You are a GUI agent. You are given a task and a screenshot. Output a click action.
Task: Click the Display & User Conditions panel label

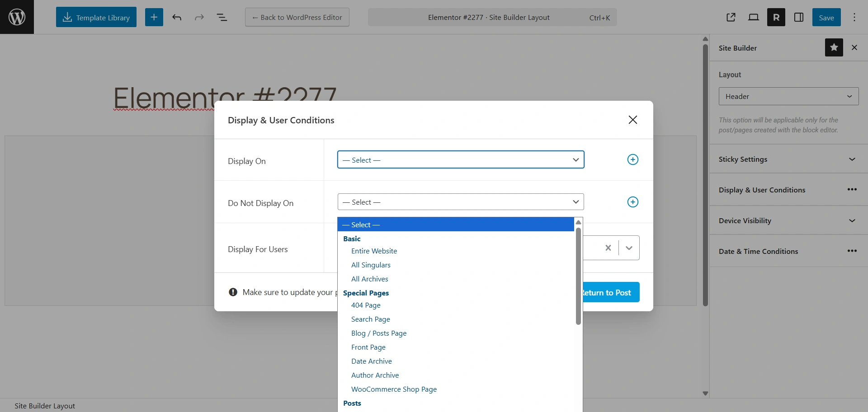point(762,190)
